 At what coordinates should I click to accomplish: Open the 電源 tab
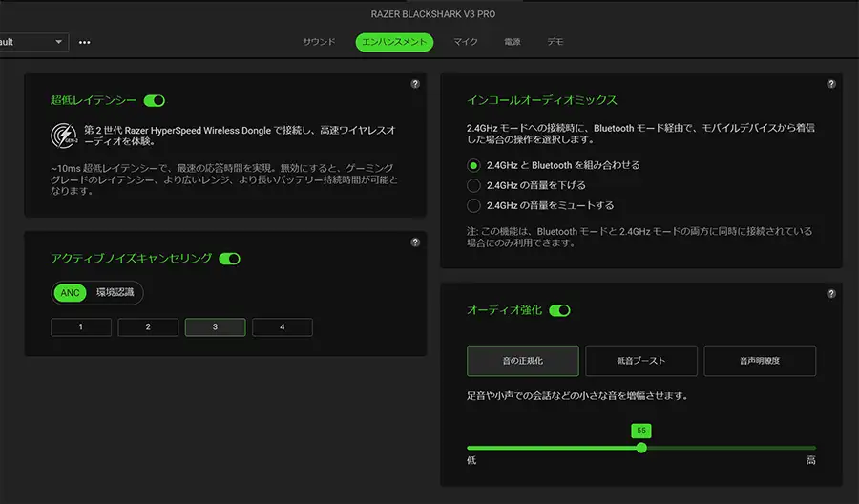point(513,42)
